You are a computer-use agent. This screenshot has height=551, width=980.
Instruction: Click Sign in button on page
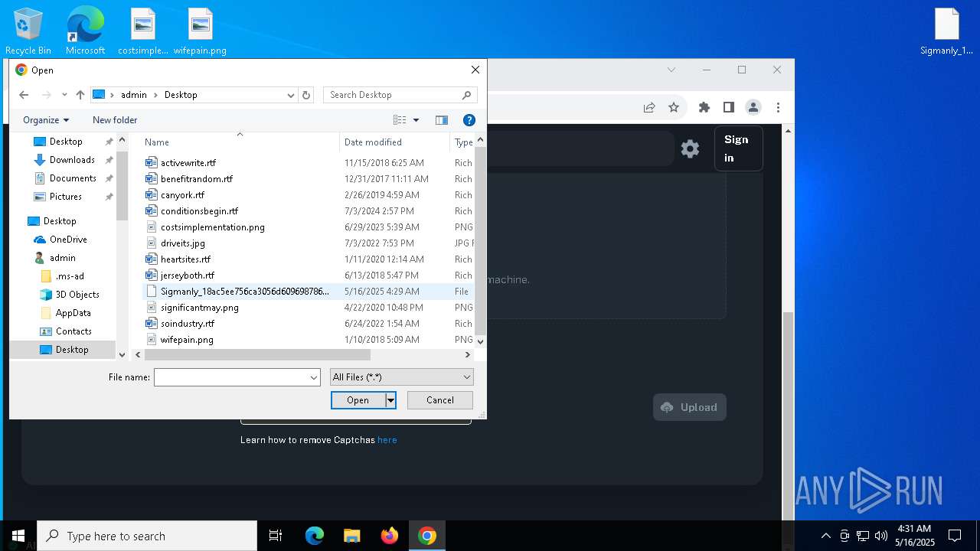pos(738,148)
